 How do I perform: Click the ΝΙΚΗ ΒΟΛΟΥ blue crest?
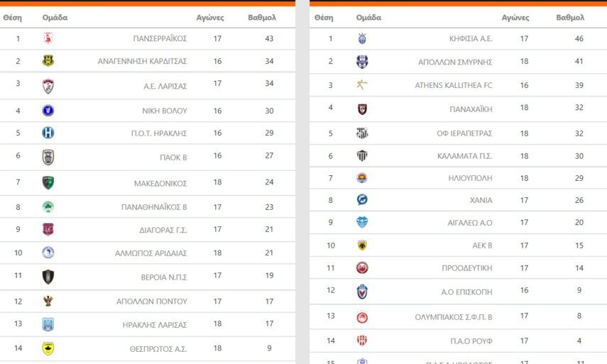pos(48,110)
